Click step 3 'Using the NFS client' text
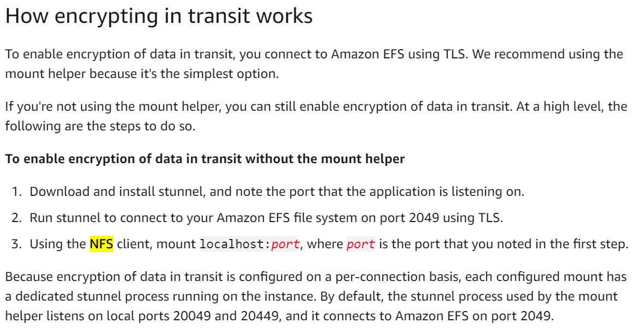Image resolution: width=644 pixels, height=329 pixels. point(329,244)
